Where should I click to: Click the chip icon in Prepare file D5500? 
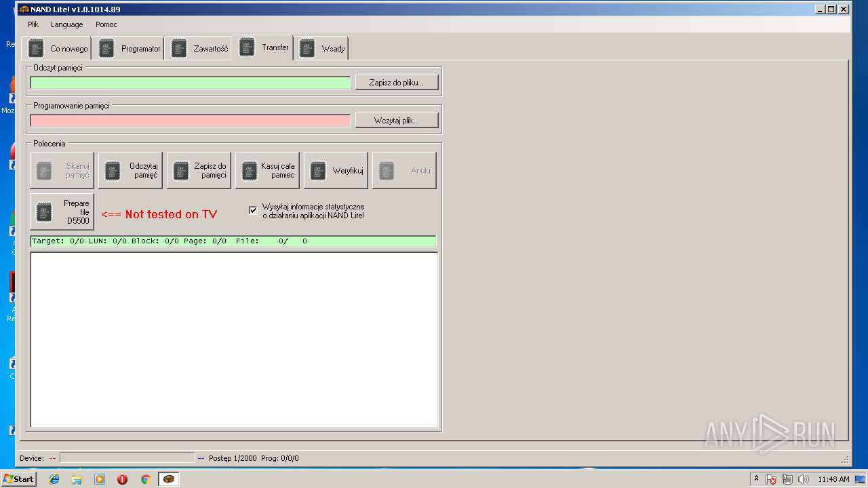pos(44,212)
